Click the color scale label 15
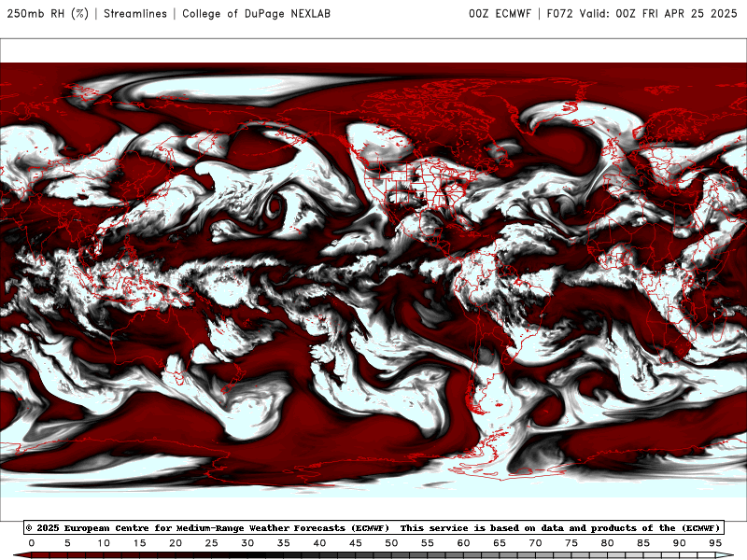Viewport: 747px width, 560px height. pyautogui.click(x=139, y=543)
